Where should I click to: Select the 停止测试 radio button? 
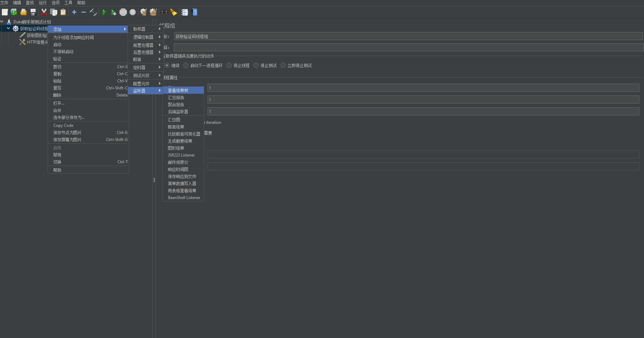(x=256, y=65)
